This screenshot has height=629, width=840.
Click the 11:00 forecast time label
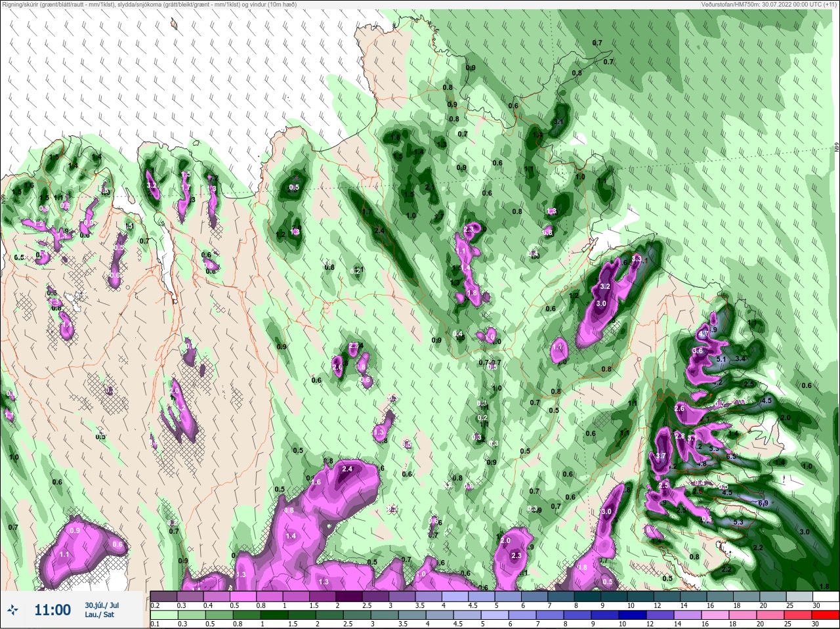[52, 610]
